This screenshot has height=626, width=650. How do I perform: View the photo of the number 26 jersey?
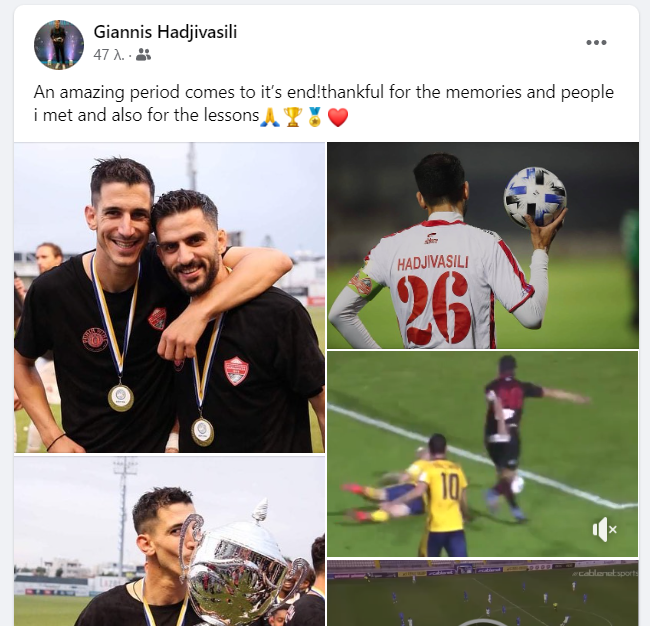point(483,245)
